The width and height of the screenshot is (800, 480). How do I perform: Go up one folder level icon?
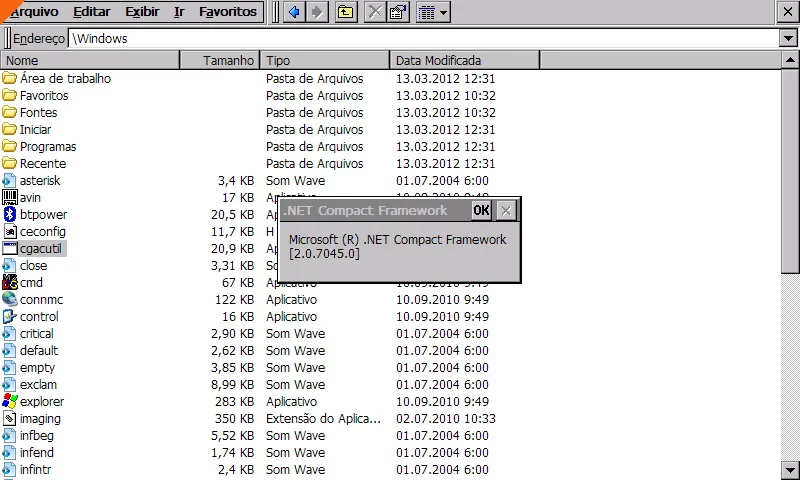345,12
